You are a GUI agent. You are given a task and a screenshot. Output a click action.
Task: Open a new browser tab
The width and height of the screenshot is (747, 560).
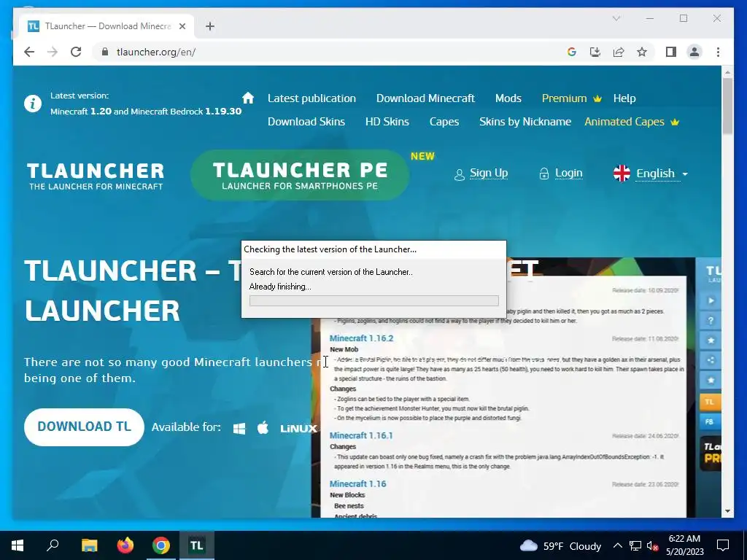point(210,26)
